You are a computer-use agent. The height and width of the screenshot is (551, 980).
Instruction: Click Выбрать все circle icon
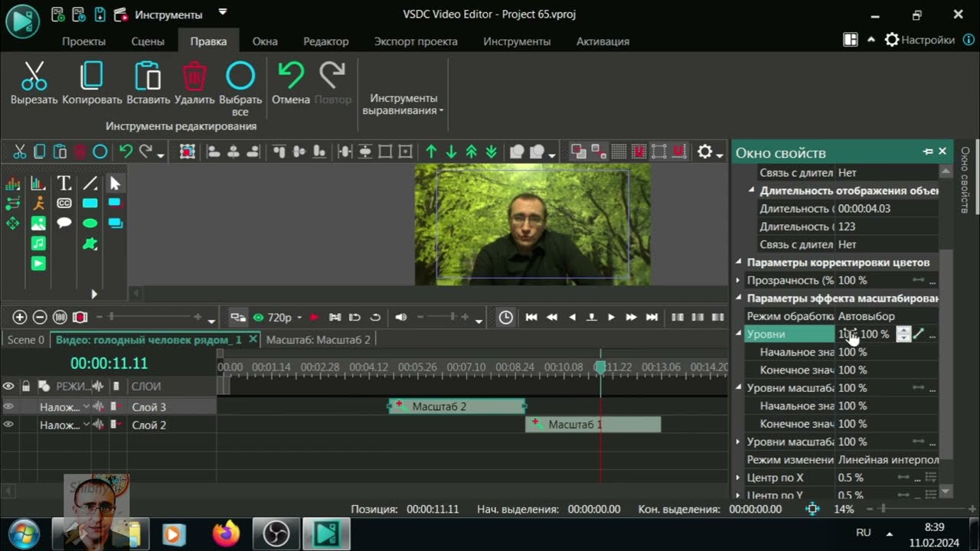240,76
